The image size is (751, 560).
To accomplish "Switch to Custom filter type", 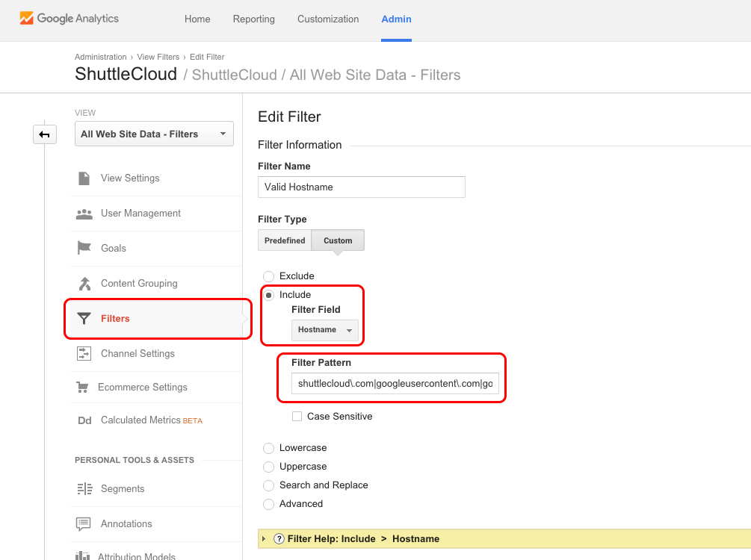I will click(x=338, y=240).
